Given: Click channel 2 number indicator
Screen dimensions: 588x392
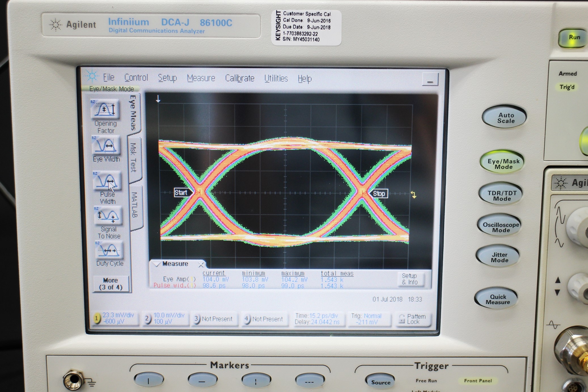Looking at the screenshot, I should click(x=147, y=319).
